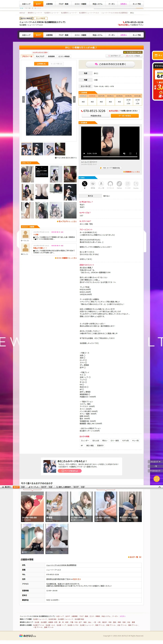Open the 写真より可愛い！！ review entry
The width and height of the screenshot is (163, 644).
click(54, 249)
